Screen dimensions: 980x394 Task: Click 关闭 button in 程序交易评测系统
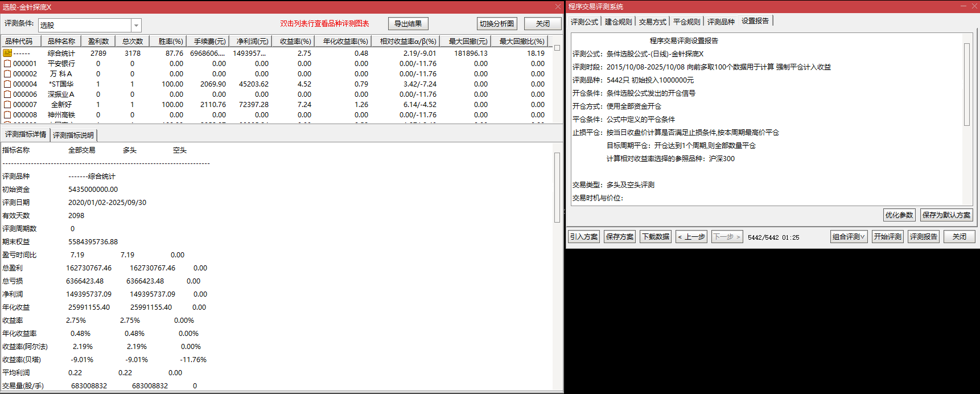[x=960, y=237]
